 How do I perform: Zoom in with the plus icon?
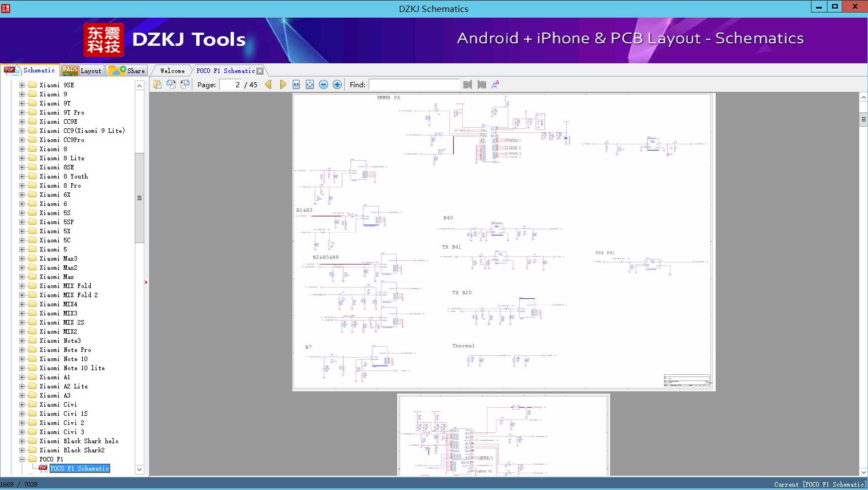point(337,84)
